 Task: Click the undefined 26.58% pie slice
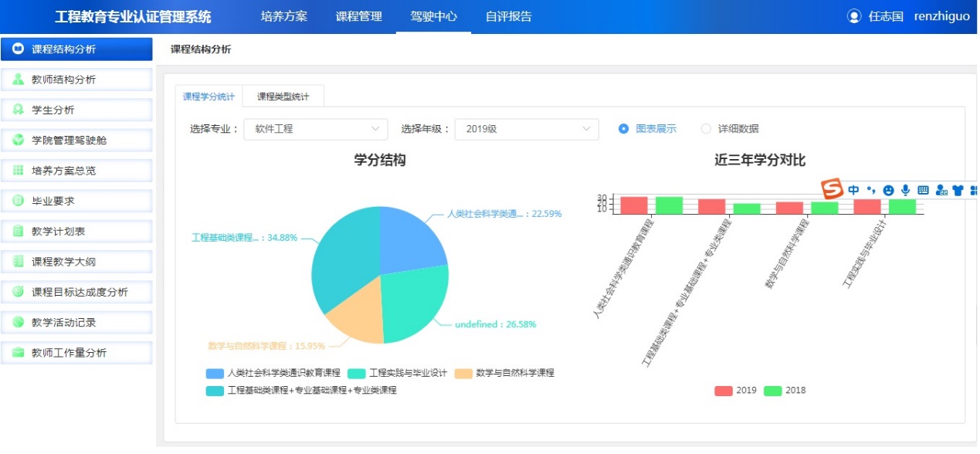(x=413, y=305)
